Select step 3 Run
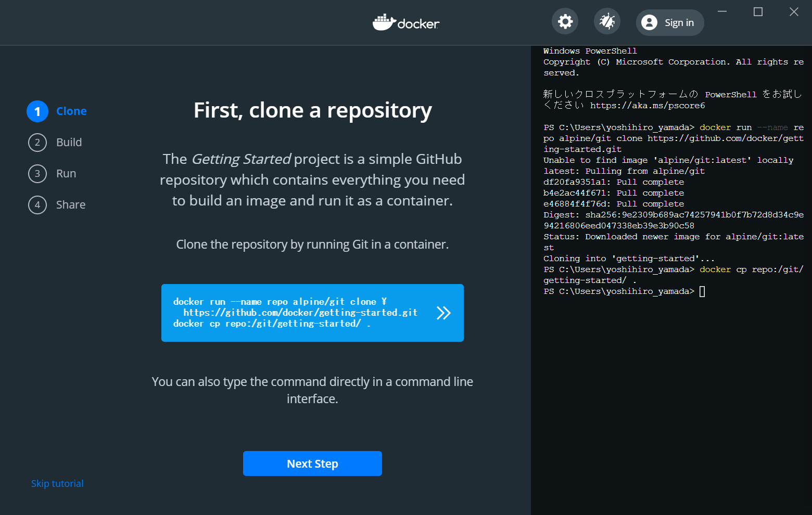 point(52,174)
